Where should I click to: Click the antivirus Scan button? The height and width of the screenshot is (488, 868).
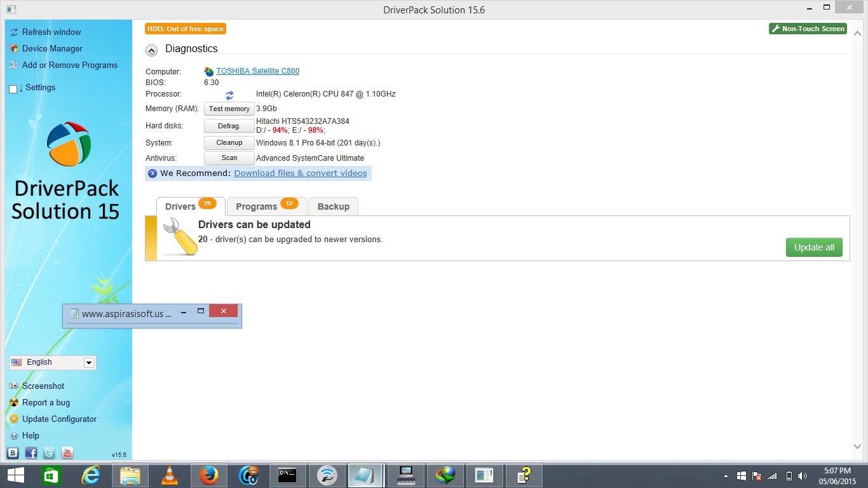[x=229, y=158]
